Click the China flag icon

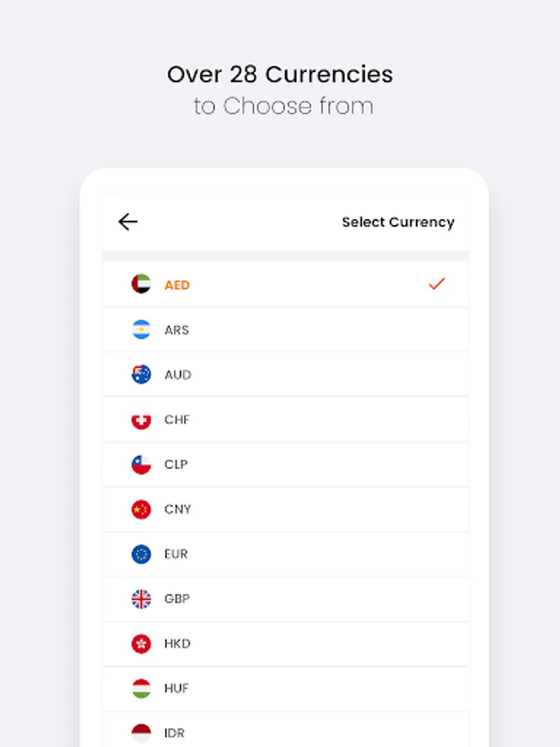(141, 509)
